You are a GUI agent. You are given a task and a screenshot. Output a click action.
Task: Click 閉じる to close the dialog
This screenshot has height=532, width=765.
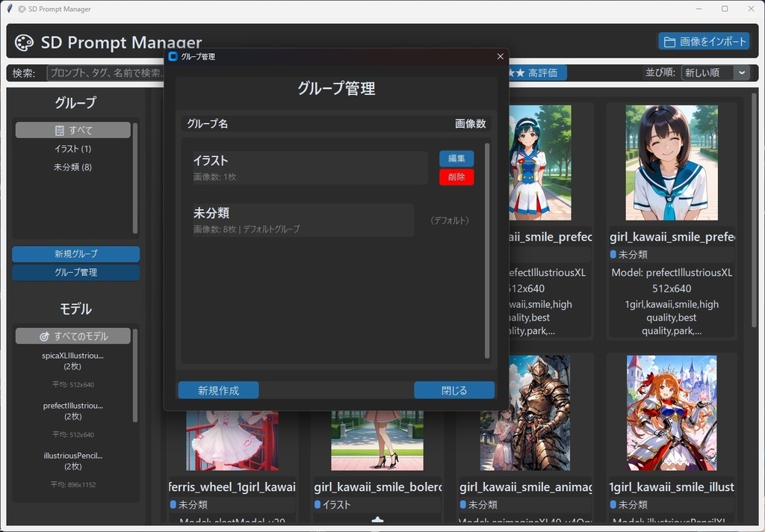tap(454, 389)
